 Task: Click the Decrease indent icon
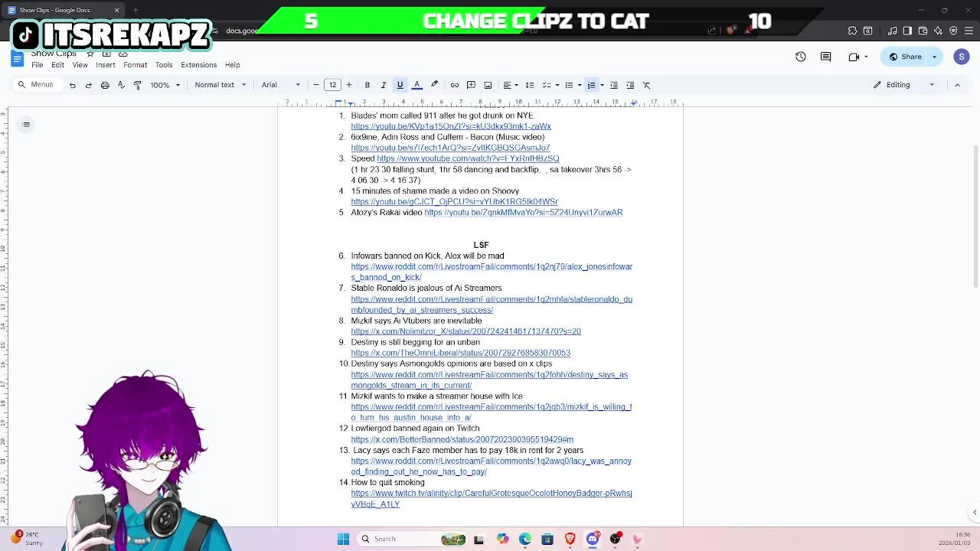tap(614, 85)
